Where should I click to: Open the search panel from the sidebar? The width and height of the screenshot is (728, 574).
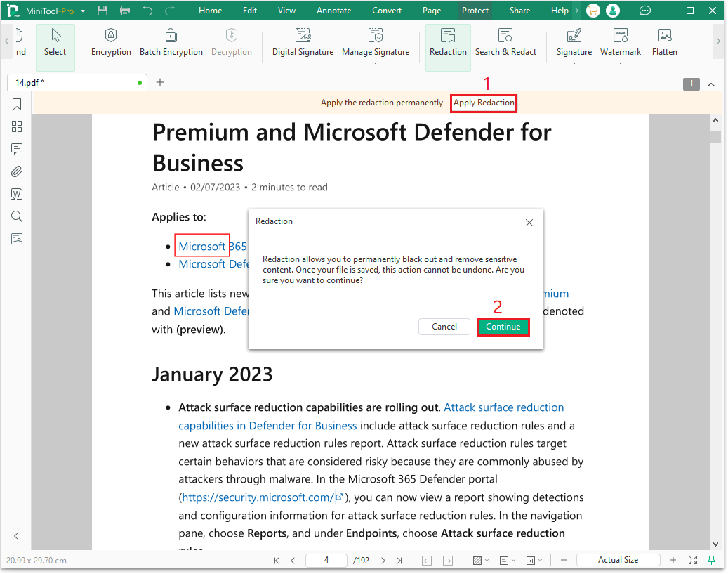click(16, 216)
